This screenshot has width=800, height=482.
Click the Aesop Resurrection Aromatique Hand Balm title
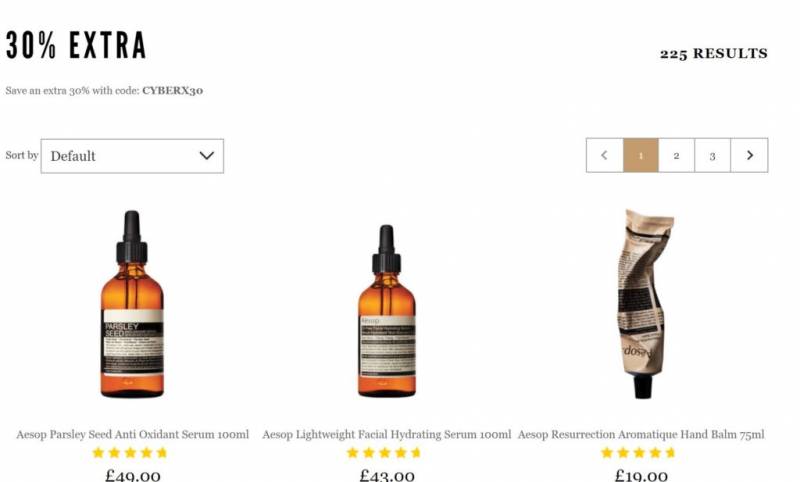(x=641, y=435)
